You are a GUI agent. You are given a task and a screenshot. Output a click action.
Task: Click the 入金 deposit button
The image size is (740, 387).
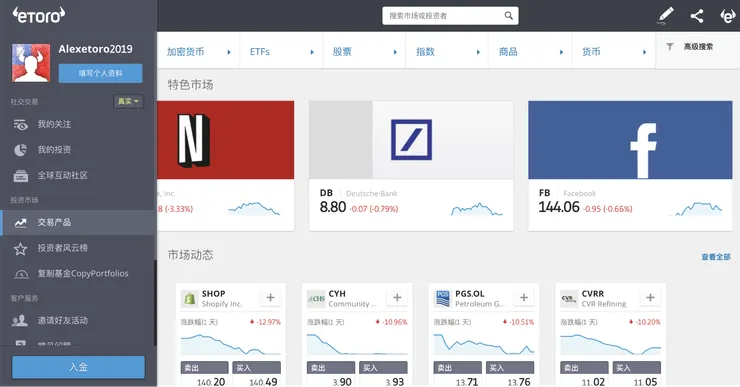(x=78, y=367)
